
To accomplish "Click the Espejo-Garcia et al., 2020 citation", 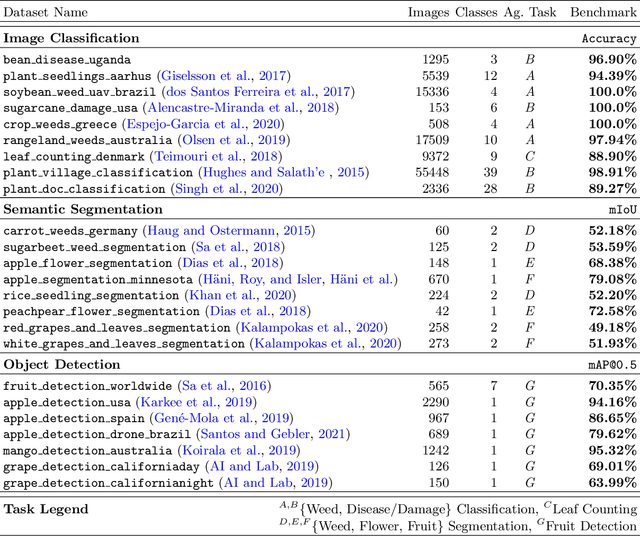I will pos(204,124).
